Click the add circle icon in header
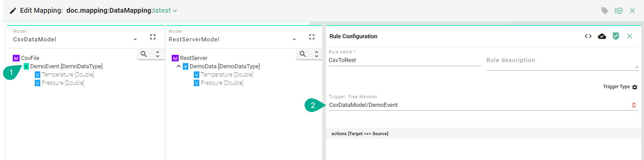Screen dimensions: 644x160 pyautogui.click(x=619, y=11)
